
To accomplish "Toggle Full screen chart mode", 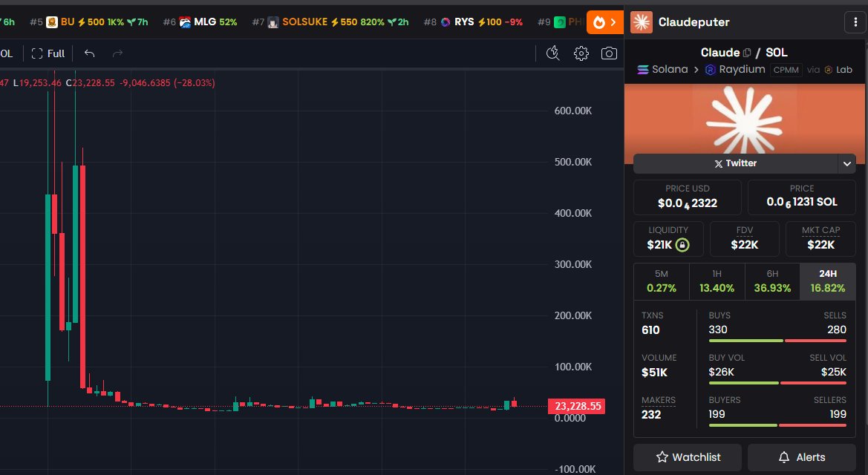I will point(48,53).
